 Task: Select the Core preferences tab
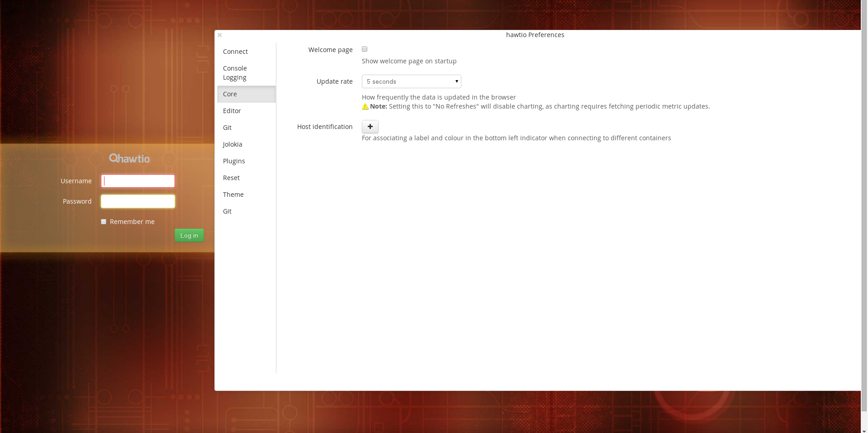pyautogui.click(x=247, y=94)
